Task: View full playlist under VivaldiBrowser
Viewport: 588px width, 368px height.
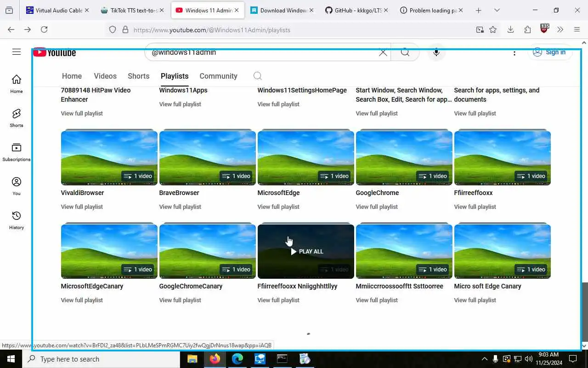Action: 82,207
